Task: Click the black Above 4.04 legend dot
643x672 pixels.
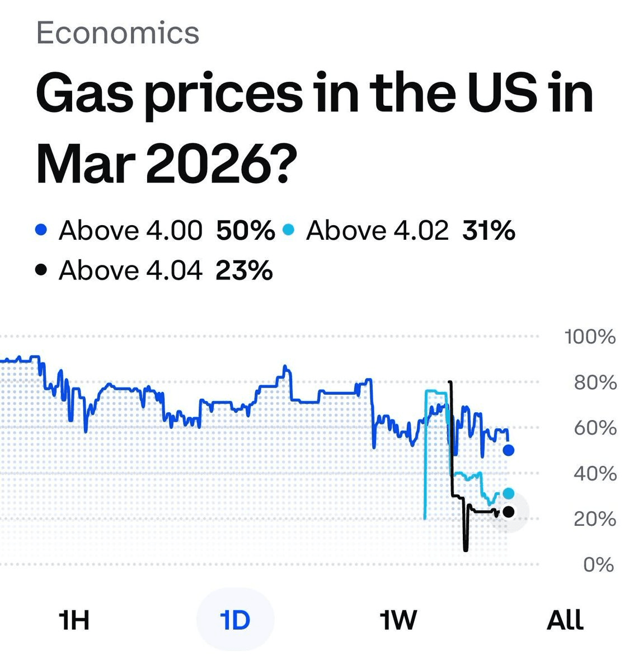Action: tap(41, 269)
